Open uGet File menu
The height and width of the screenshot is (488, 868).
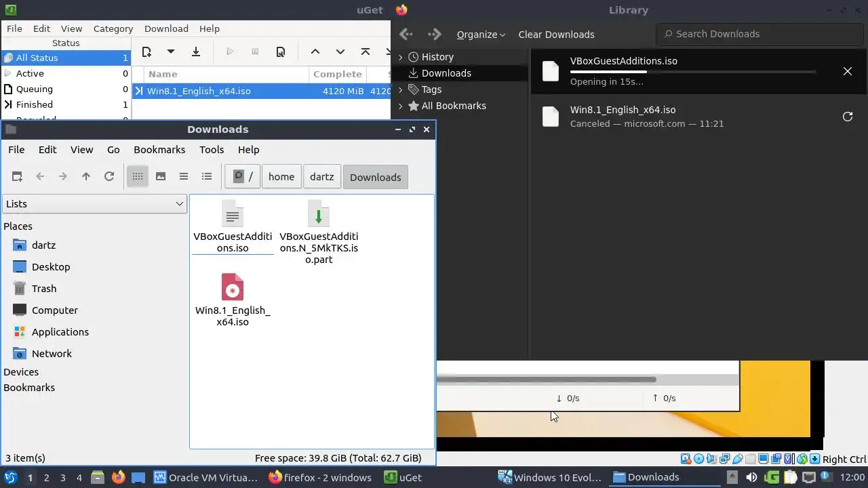tap(14, 28)
